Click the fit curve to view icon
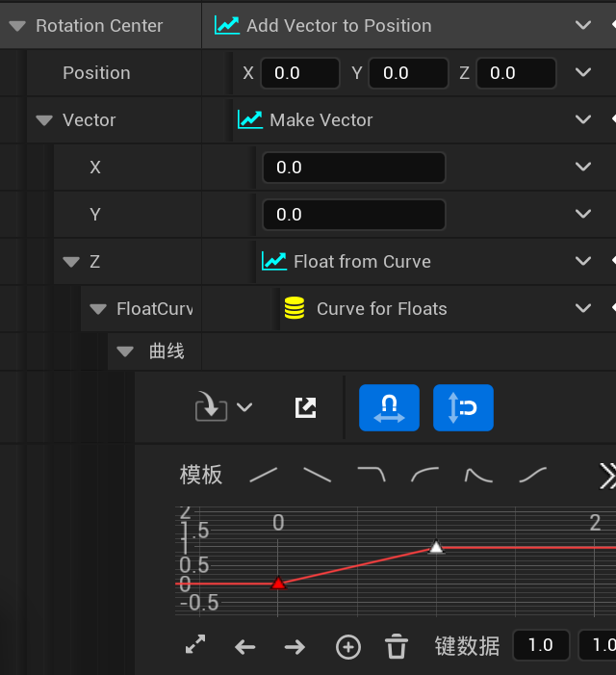The width and height of the screenshot is (616, 675). [x=195, y=645]
